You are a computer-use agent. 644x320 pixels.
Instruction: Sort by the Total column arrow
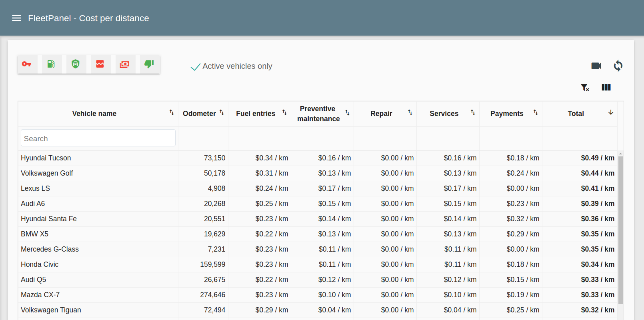click(x=610, y=113)
